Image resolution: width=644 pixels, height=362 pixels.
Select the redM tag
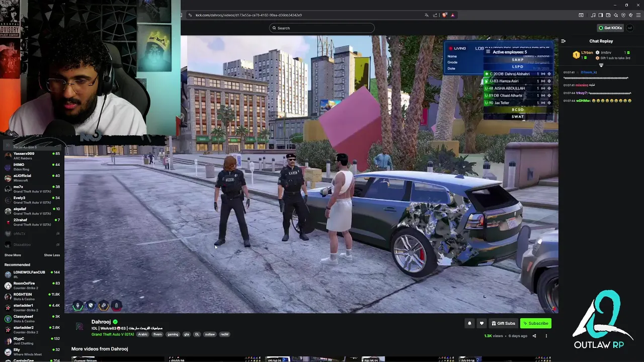pyautogui.click(x=224, y=334)
